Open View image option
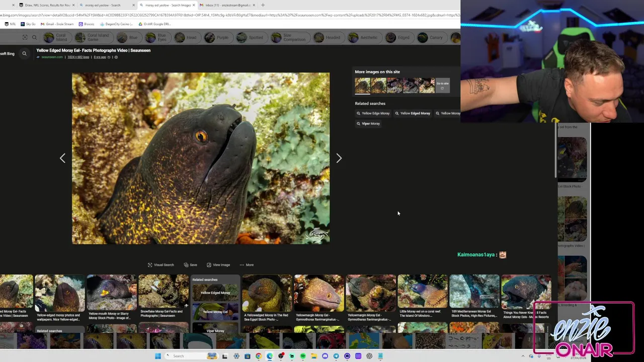The height and width of the screenshot is (362, 644). 218,265
